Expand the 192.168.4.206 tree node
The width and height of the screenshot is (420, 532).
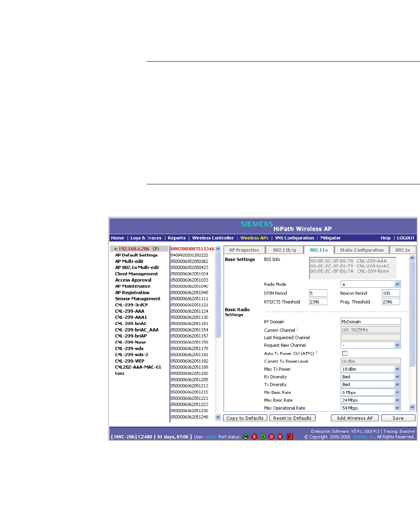[x=115, y=249]
